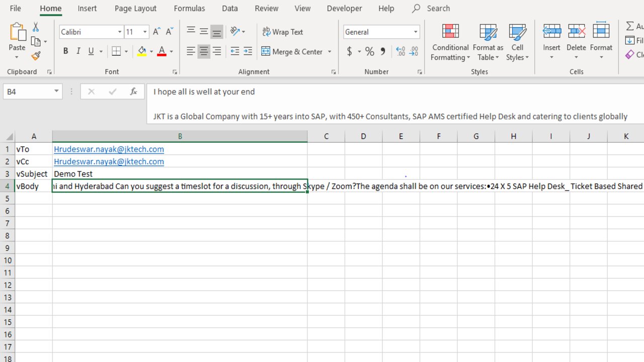
Task: Apply Comma Style number format
Action: point(383,51)
